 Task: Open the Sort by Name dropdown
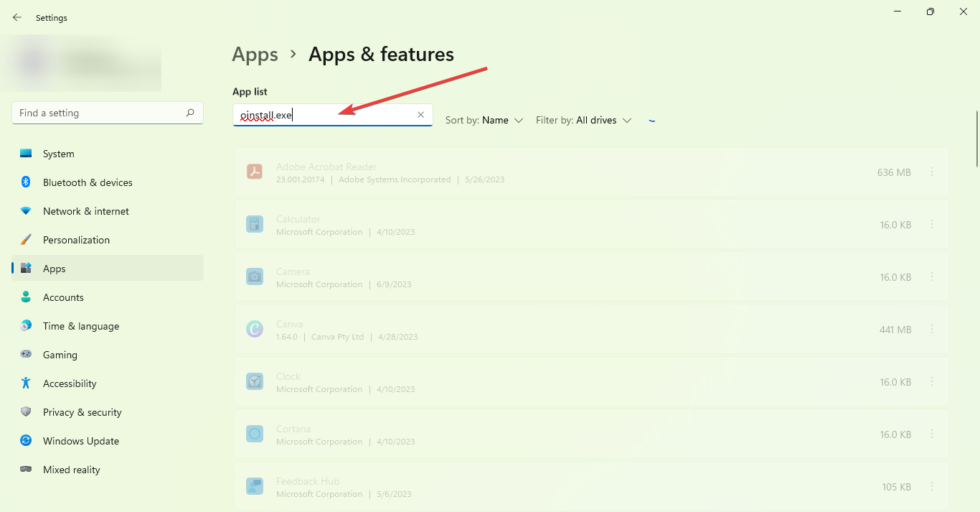[484, 121]
